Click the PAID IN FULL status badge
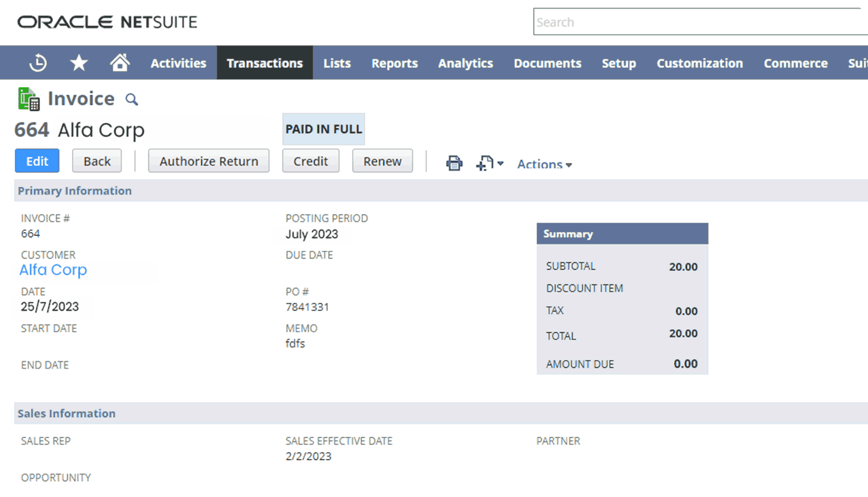 coord(323,129)
